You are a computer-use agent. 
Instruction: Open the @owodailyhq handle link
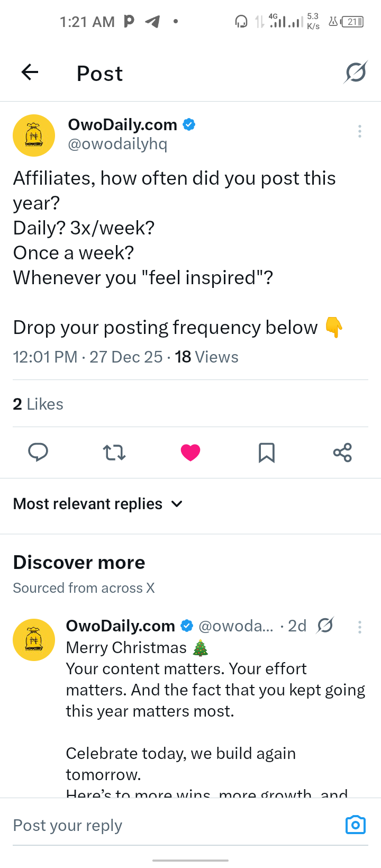tap(117, 144)
